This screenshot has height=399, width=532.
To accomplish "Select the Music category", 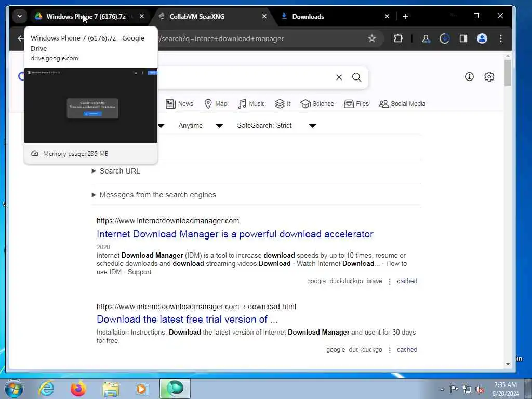I will point(251,104).
